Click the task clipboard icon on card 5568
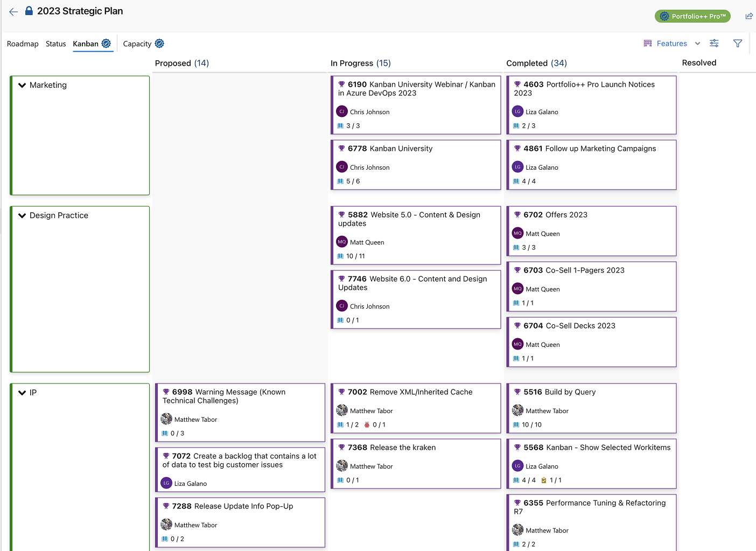756x551 pixels. tap(544, 480)
